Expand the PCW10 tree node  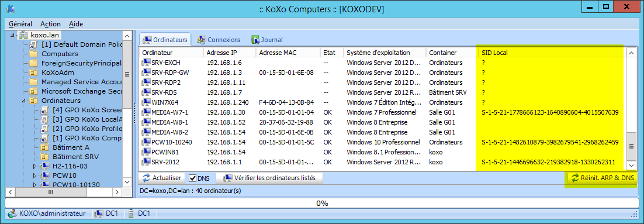pos(35,175)
